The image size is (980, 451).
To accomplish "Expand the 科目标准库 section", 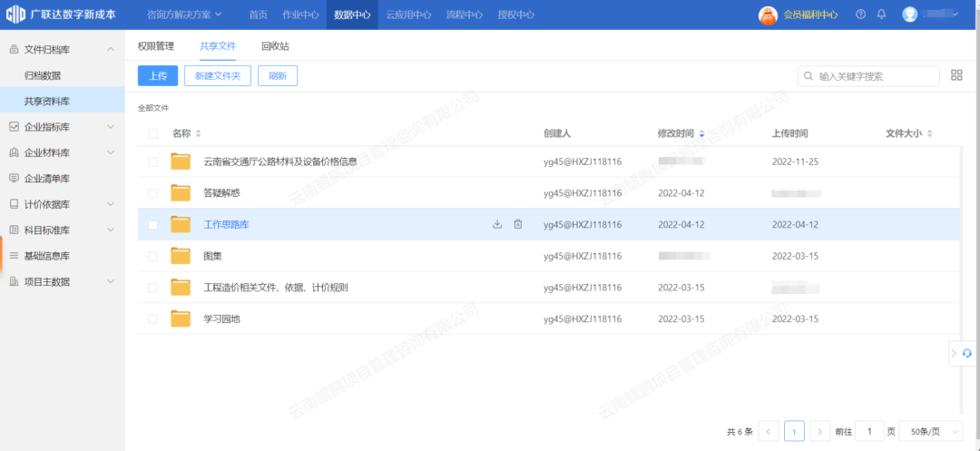I will (111, 230).
